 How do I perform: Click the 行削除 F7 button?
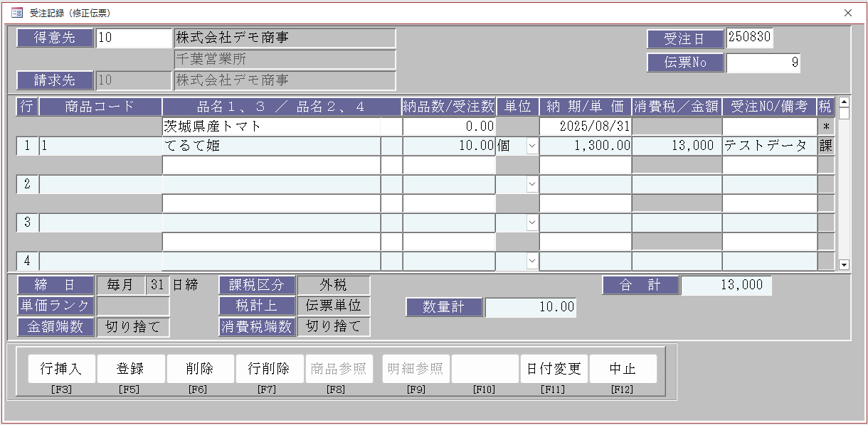pos(270,369)
